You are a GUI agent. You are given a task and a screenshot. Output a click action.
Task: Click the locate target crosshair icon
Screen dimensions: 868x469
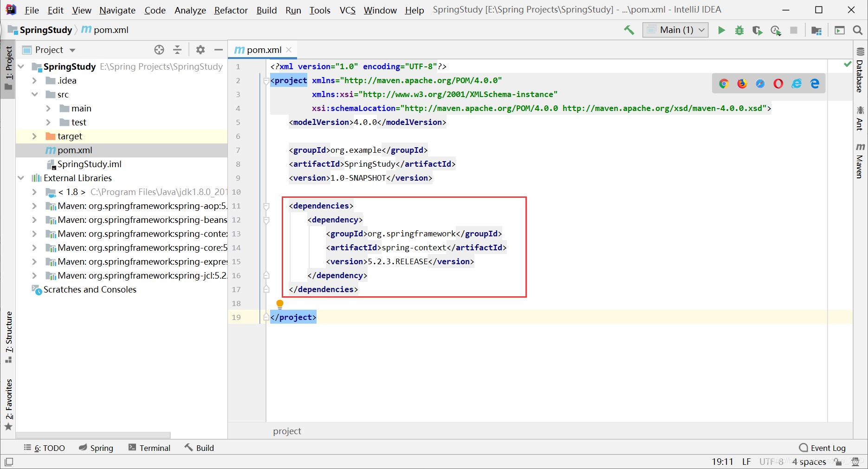pos(159,50)
